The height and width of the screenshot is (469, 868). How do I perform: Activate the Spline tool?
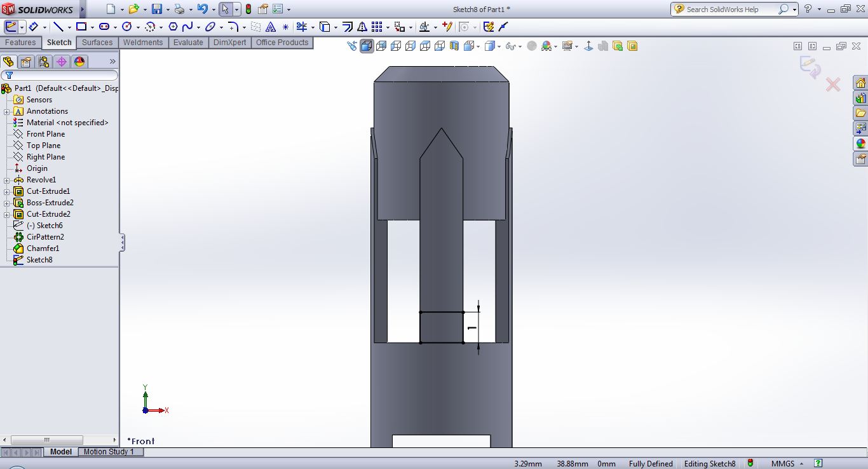click(187, 27)
